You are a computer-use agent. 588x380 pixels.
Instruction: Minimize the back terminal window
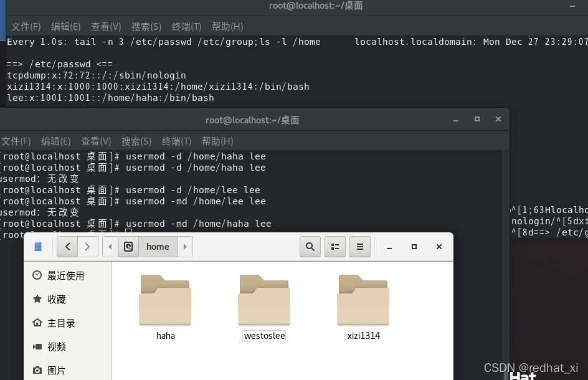[x=572, y=6]
